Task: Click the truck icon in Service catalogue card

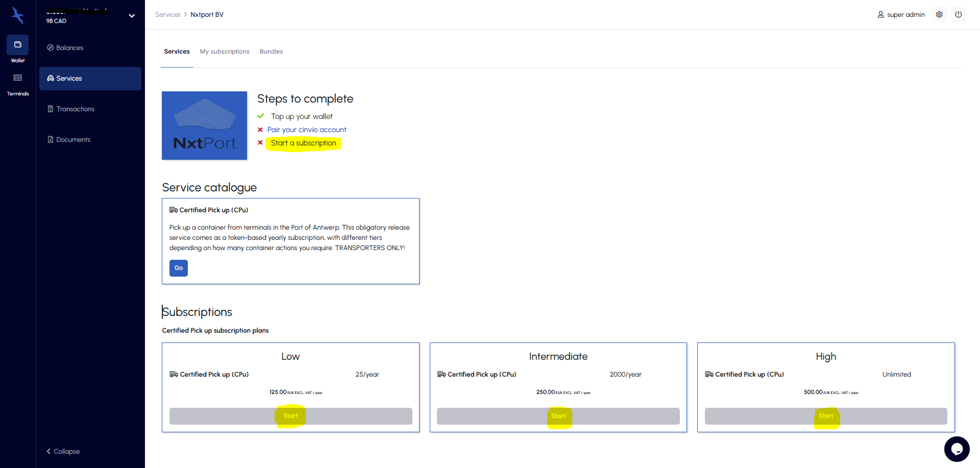Action: pyautogui.click(x=174, y=210)
